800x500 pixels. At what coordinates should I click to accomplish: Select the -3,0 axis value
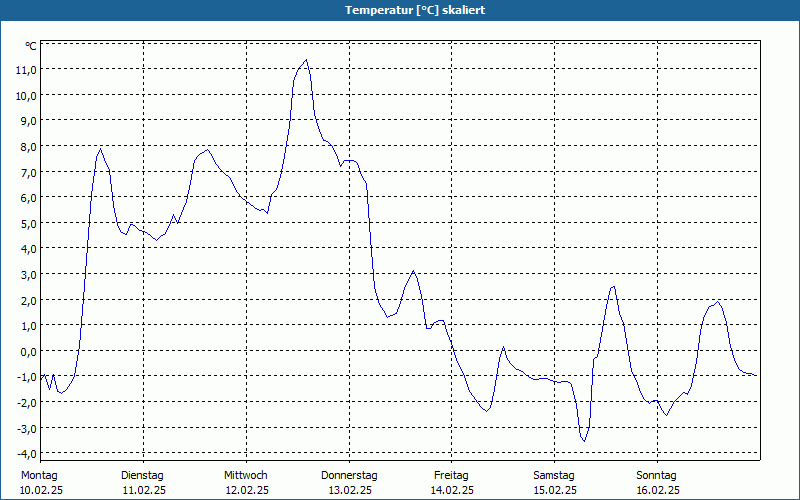26,428
